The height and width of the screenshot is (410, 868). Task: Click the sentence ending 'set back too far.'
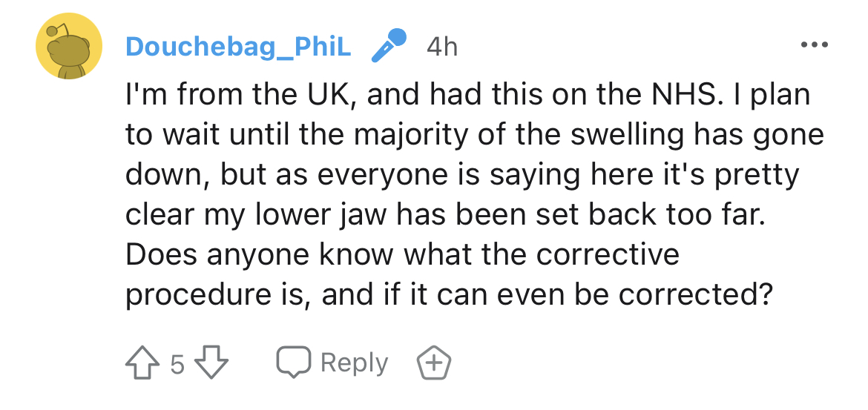pyautogui.click(x=444, y=214)
